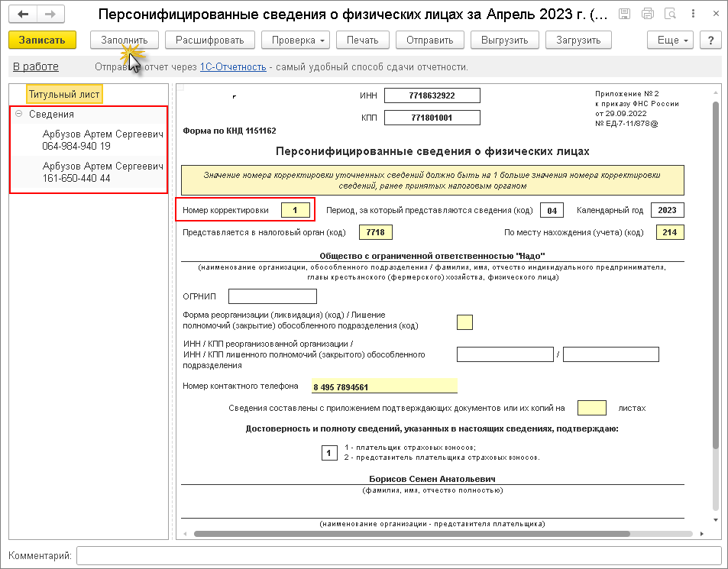Open the three-dot more options menu
Screen dimensions: 728x569
[x=693, y=14]
